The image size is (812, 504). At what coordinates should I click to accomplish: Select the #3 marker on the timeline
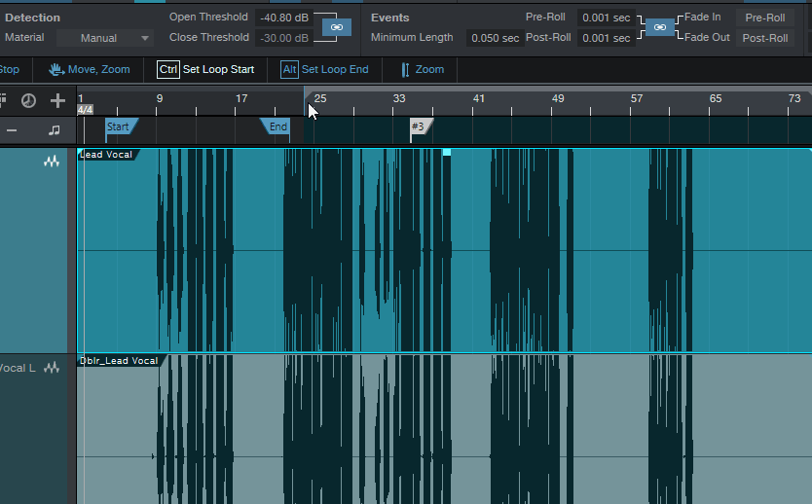[418, 126]
